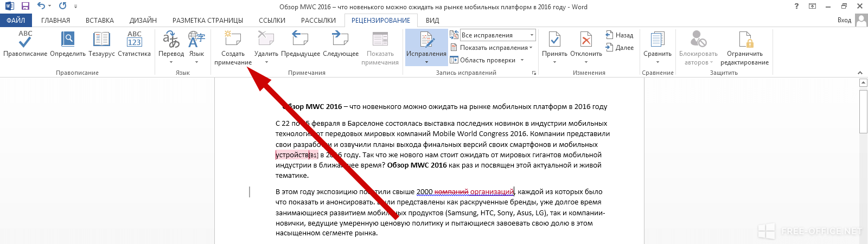Click the Undo icon in quick access
Image resolution: width=868 pixels, height=244 pixels.
[41, 7]
